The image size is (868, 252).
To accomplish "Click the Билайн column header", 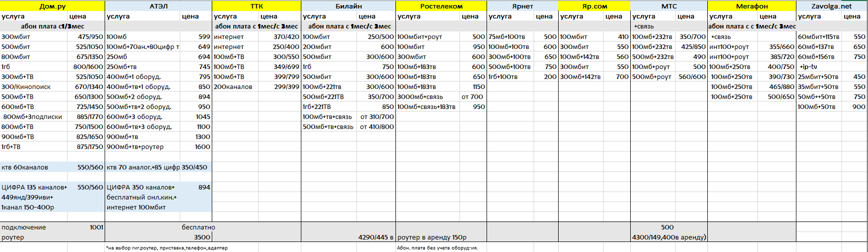I will point(348,6).
